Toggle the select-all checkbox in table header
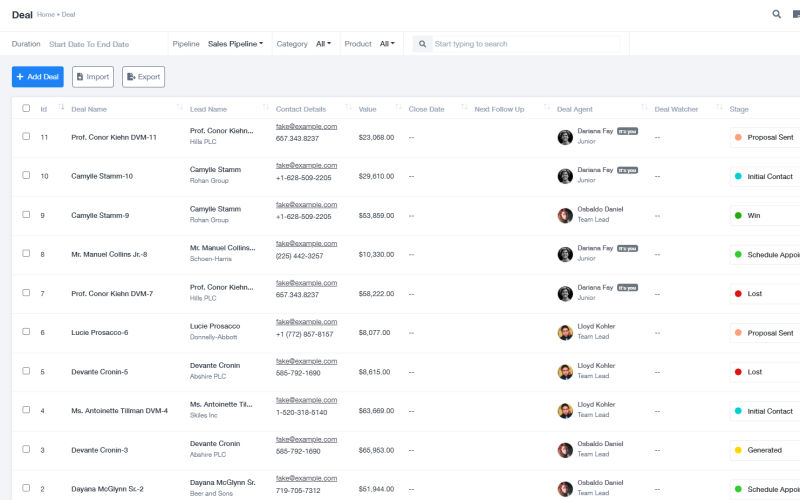 tap(26, 109)
